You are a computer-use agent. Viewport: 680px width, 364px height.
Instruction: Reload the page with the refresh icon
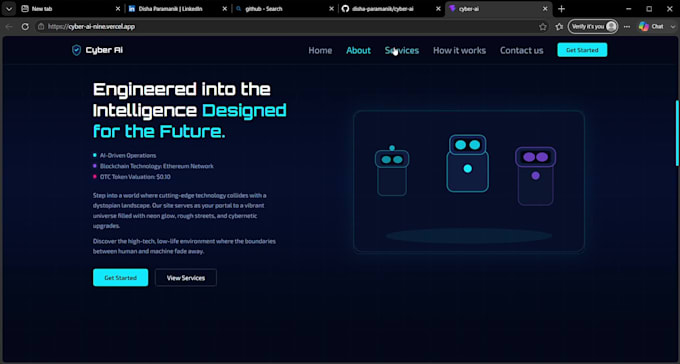pos(25,26)
